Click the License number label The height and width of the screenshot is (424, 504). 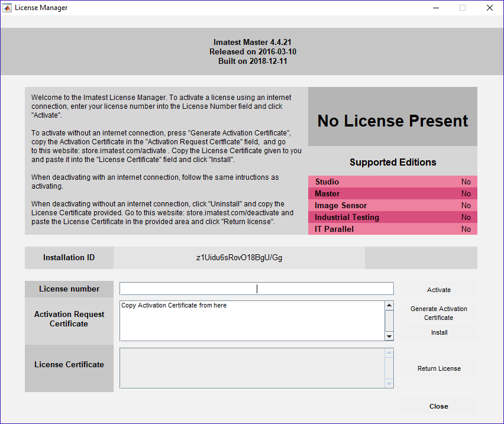69,289
